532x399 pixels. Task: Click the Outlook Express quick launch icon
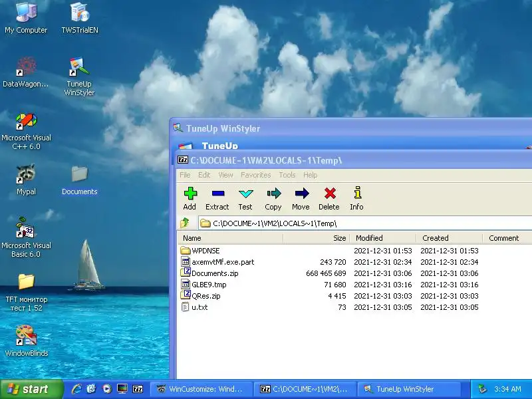pyautogui.click(x=91, y=389)
